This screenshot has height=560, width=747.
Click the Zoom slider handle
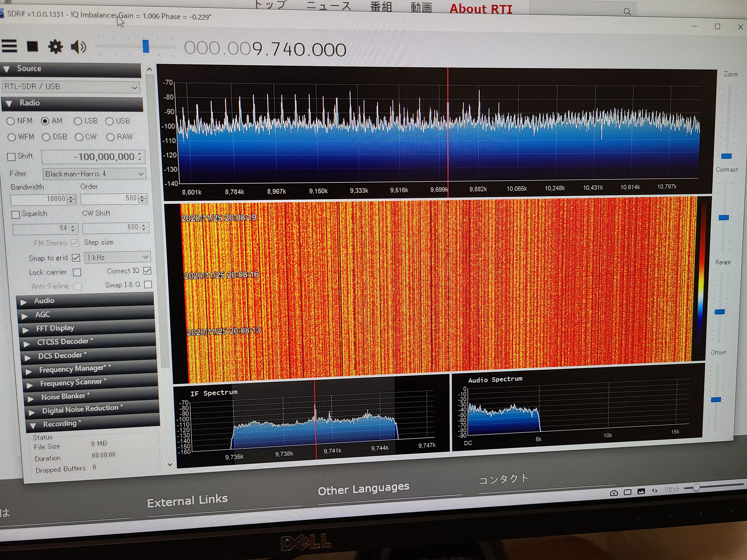click(x=726, y=156)
